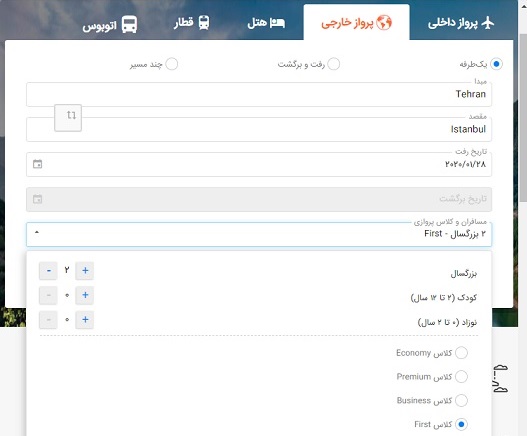Decrease adult passenger count

48,271
